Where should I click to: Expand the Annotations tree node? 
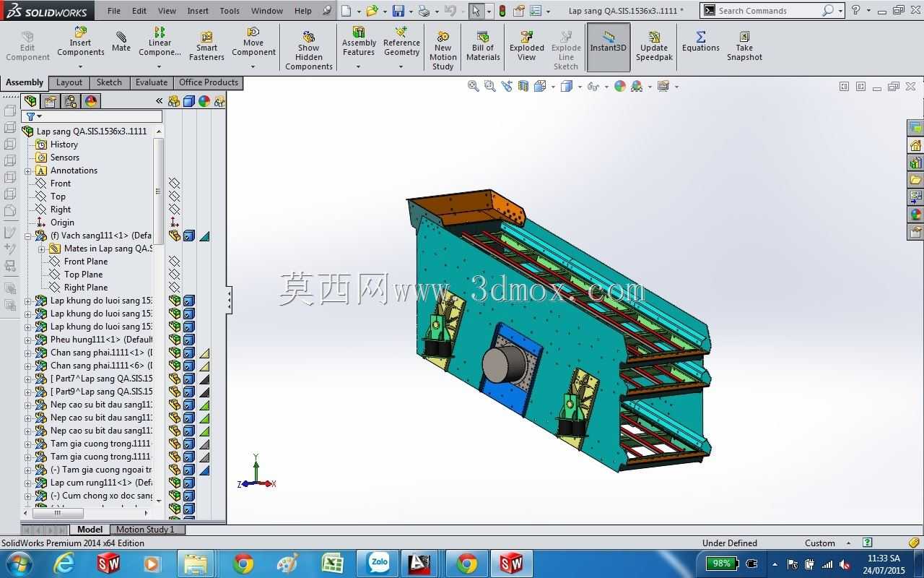click(28, 171)
